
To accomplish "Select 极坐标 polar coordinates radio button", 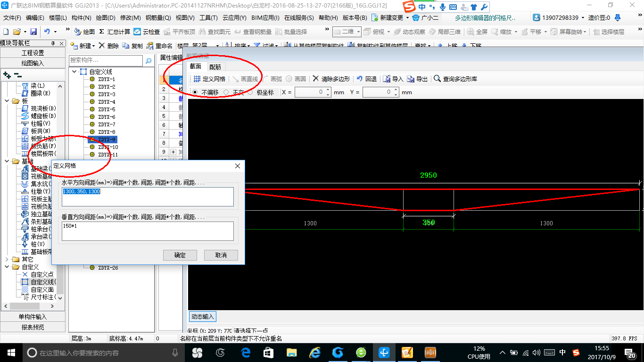I will pos(250,92).
